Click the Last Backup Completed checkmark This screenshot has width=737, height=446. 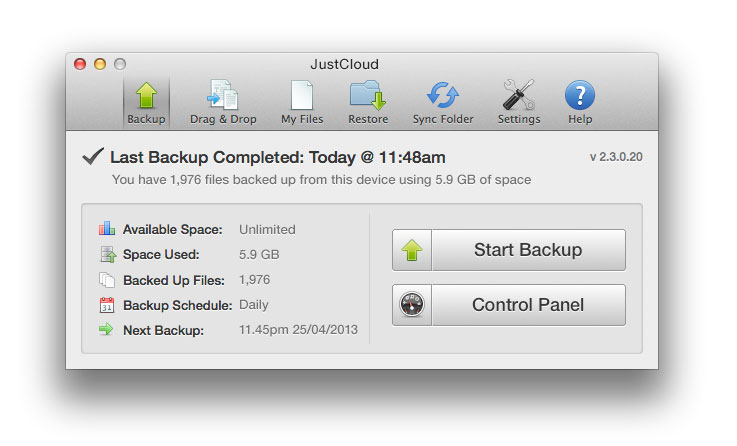point(93,156)
